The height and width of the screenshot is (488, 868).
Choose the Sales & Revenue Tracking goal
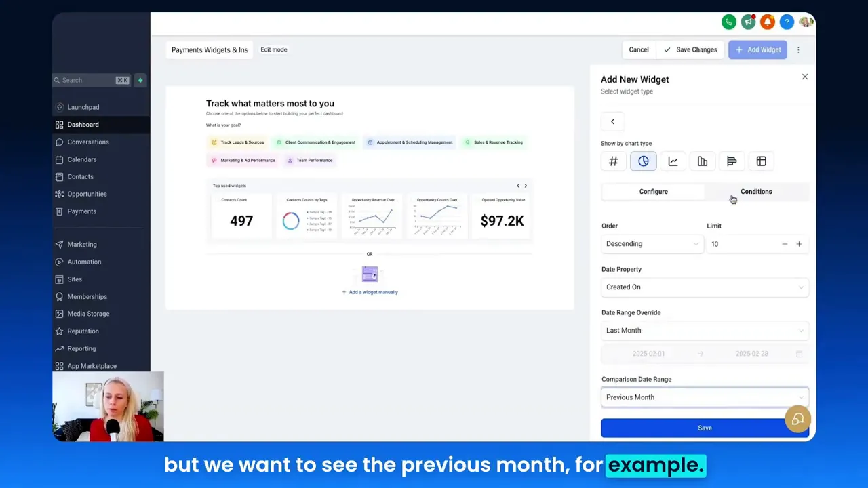[x=493, y=142]
